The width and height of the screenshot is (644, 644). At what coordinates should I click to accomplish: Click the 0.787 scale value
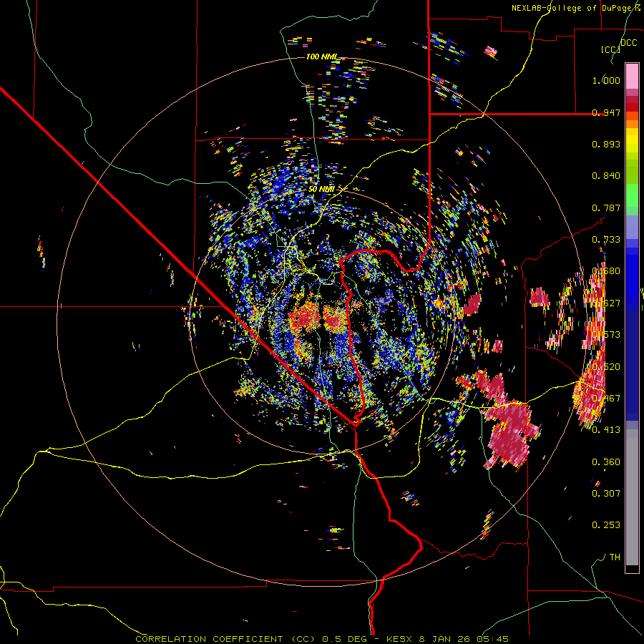coord(606,208)
